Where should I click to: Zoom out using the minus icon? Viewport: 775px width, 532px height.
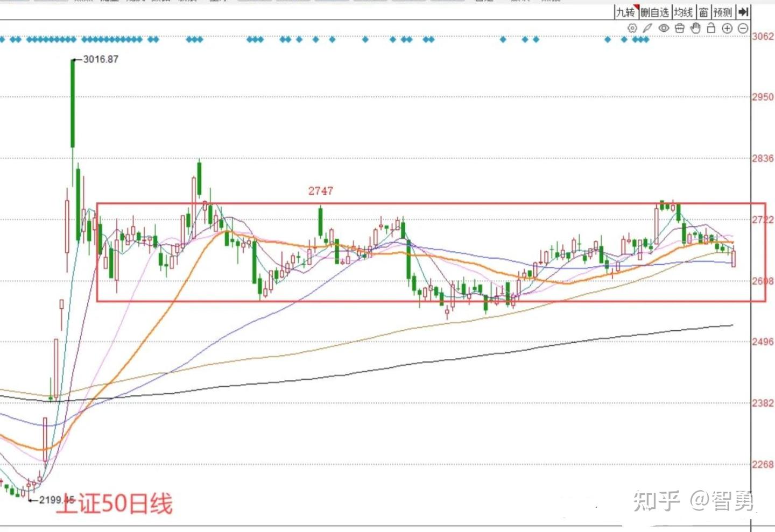click(743, 27)
